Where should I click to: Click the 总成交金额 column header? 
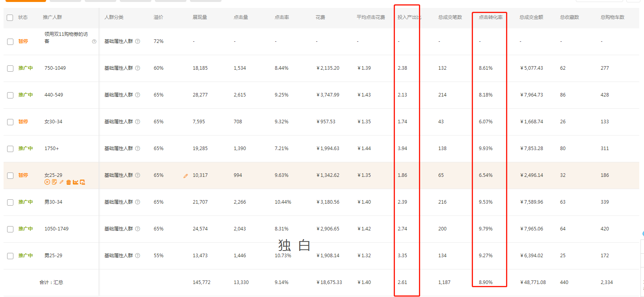531,17
